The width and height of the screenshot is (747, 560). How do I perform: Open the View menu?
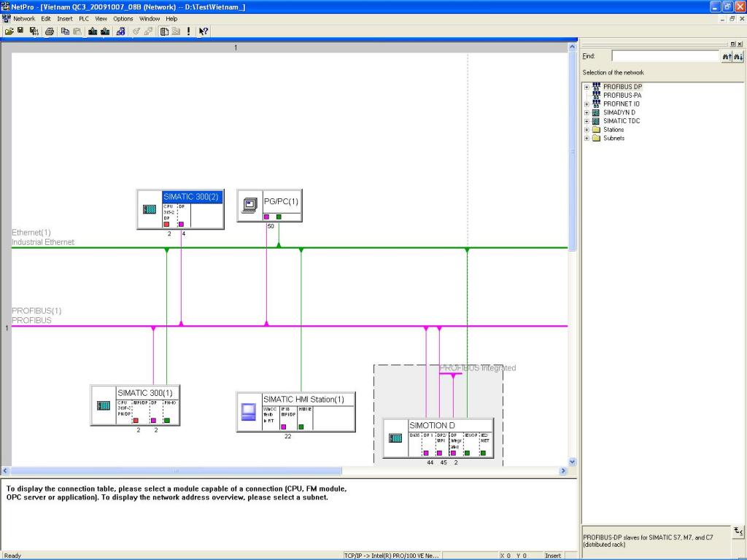(101, 19)
